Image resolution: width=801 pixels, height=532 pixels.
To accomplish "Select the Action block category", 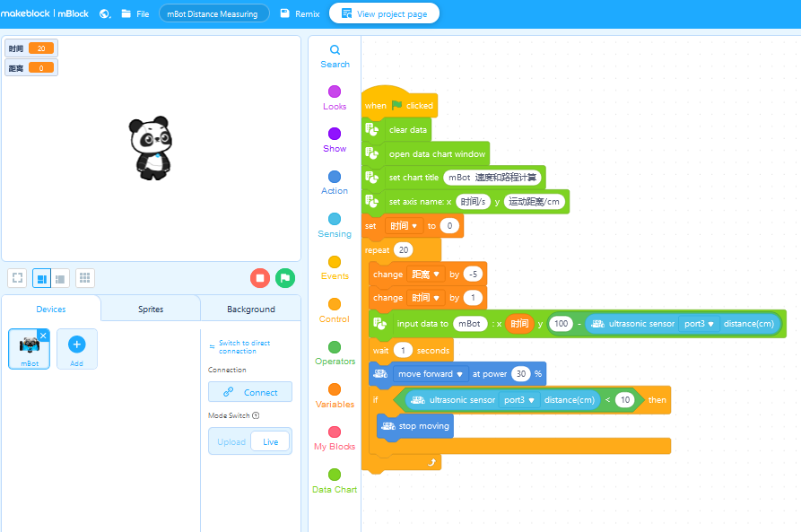I will pos(335,183).
